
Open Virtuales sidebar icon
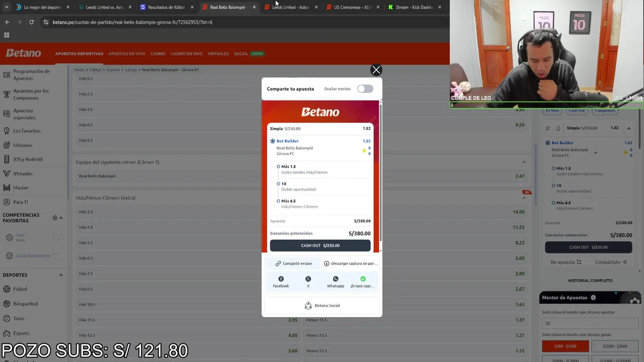click(x=7, y=173)
